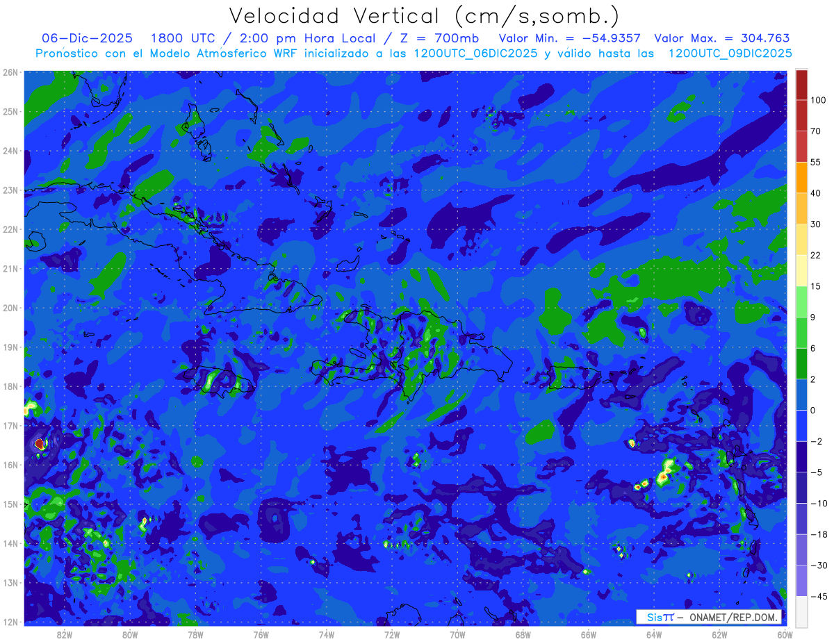
Task: Click the orange swatch between 40 and 55
Action: coord(801,177)
